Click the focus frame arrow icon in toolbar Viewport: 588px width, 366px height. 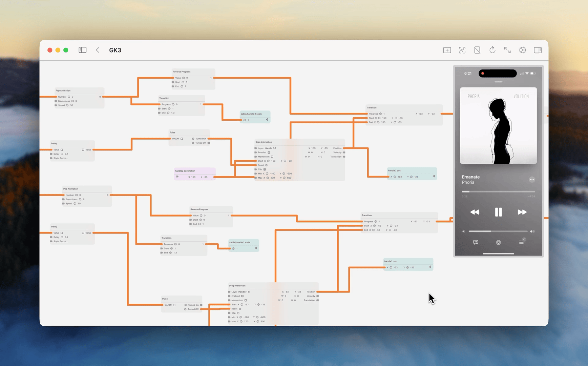(x=462, y=50)
